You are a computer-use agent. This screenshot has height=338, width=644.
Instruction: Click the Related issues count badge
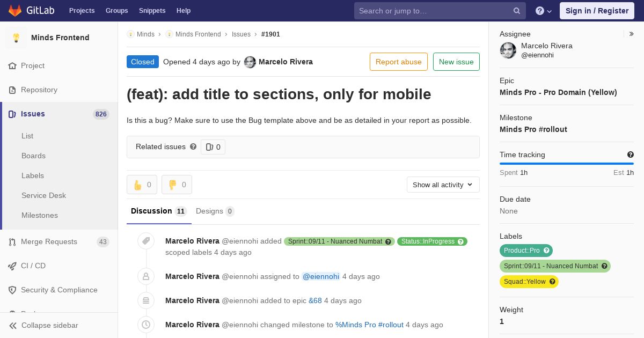pyautogui.click(x=213, y=147)
